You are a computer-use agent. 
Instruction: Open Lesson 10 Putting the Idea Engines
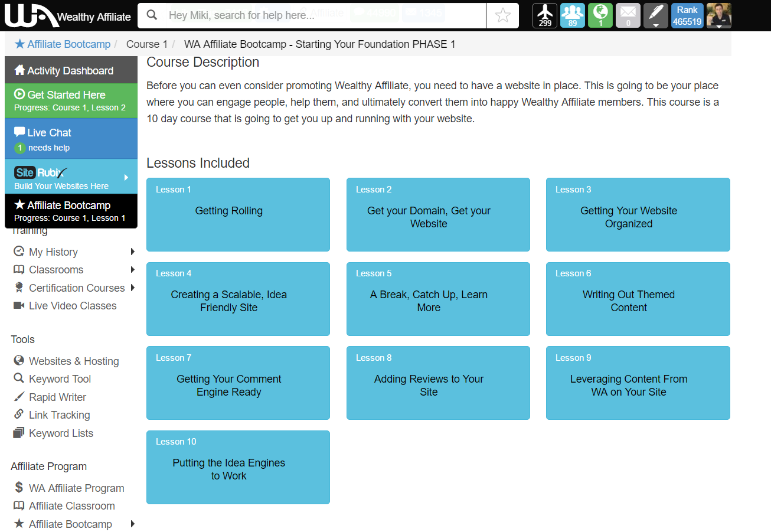coord(238,467)
